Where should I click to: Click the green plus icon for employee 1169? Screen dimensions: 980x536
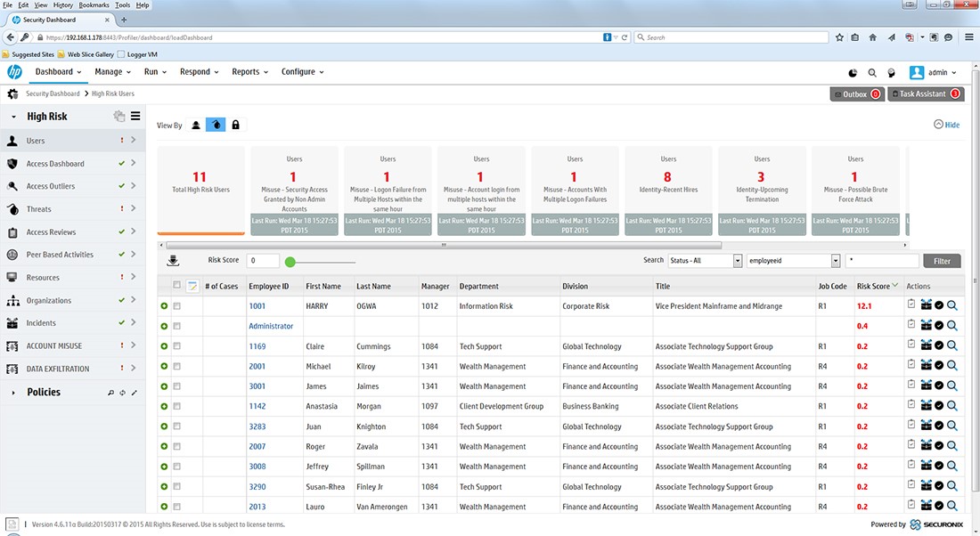pos(164,346)
